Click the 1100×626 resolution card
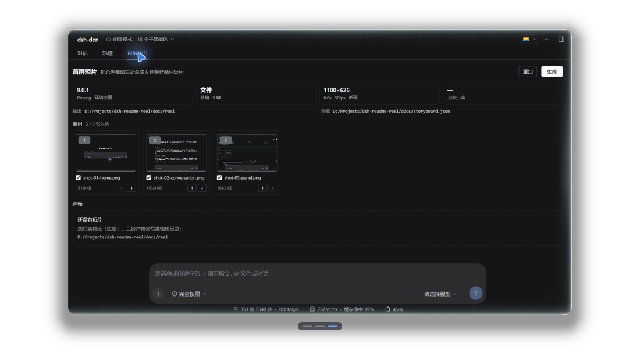This screenshot has height=364, width=640. 379,94
